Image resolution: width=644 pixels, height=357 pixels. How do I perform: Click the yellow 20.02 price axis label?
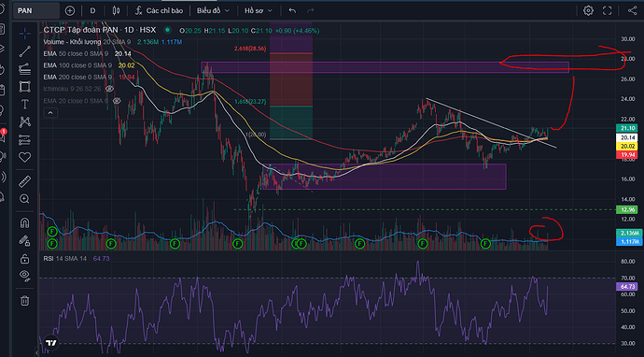click(x=627, y=146)
